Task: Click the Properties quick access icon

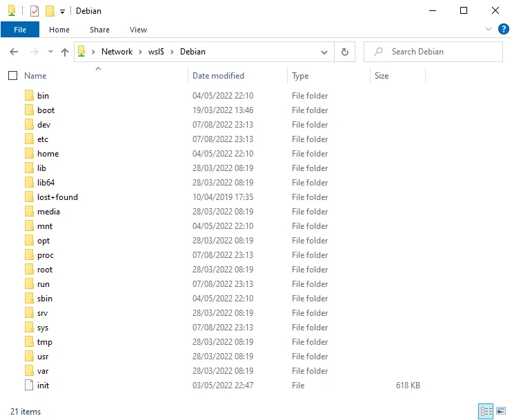Action: (x=35, y=11)
